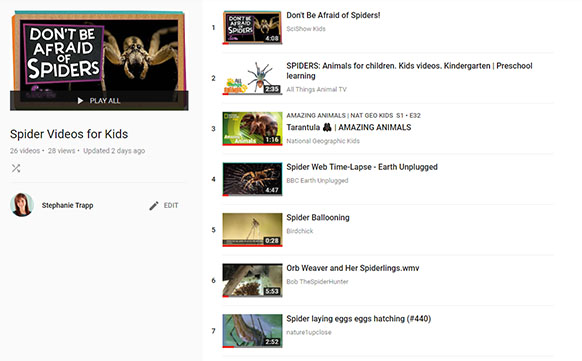Visit the BBC Earth Unplugged channel
This screenshot has width=582, height=361.
(317, 181)
